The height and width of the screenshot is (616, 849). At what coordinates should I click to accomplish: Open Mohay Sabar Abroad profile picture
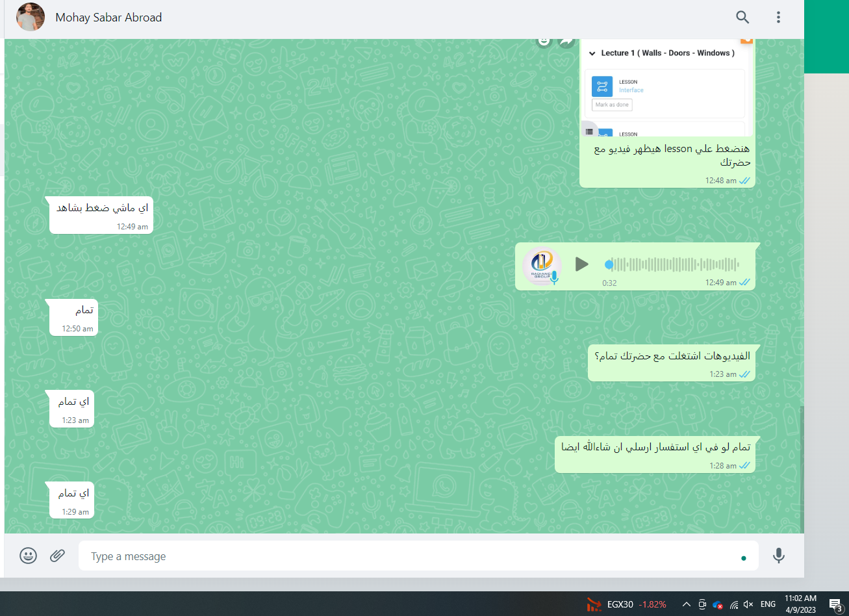(31, 17)
